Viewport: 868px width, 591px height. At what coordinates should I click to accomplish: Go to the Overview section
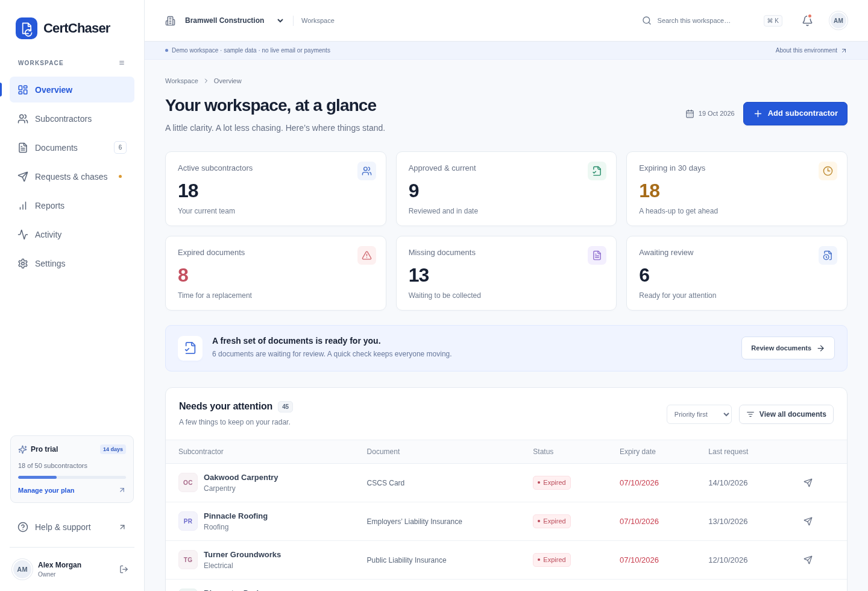coord(72,90)
